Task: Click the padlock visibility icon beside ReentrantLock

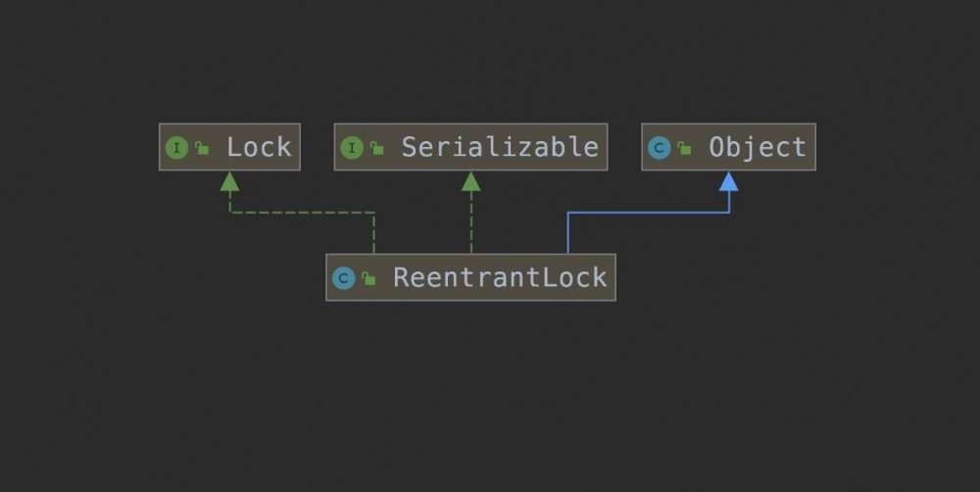Action: coord(368,278)
